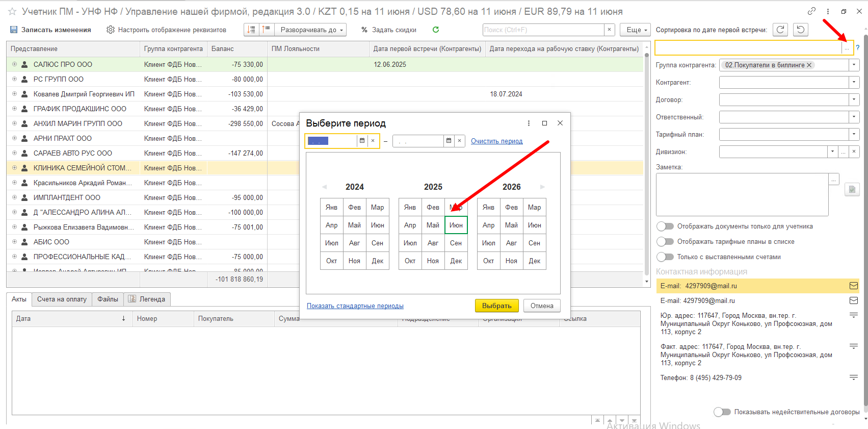Expand the Контрагент dropdown list
The image size is (868, 429).
(x=854, y=82)
